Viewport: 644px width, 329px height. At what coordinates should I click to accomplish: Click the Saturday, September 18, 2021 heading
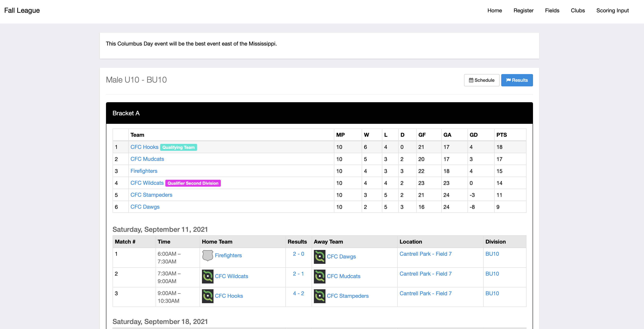(x=160, y=321)
